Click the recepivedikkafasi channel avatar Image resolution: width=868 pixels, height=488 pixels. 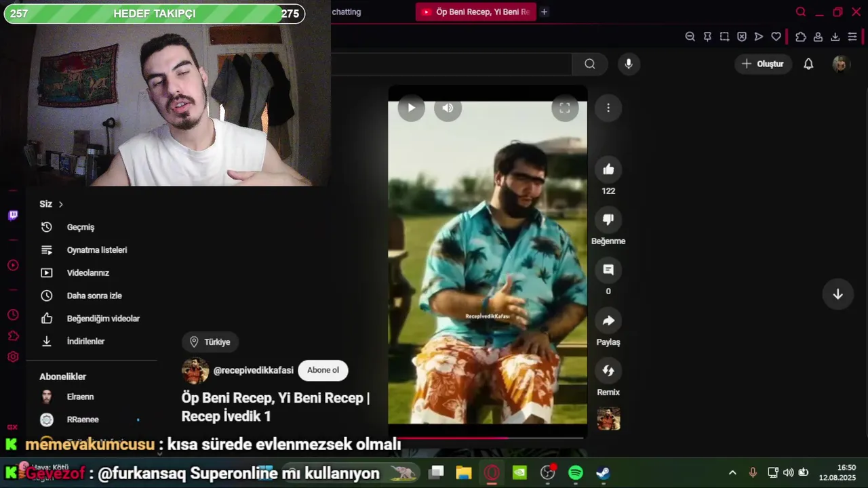(195, 371)
